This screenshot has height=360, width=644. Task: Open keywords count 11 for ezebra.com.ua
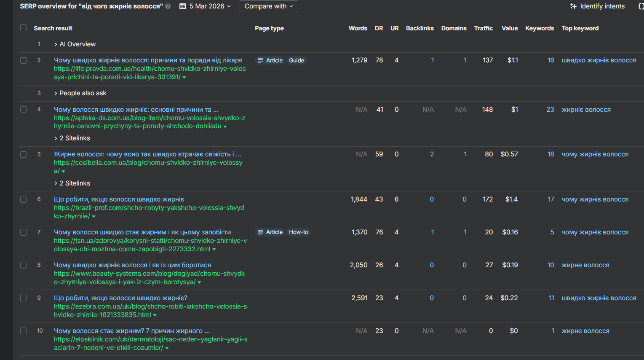551,298
